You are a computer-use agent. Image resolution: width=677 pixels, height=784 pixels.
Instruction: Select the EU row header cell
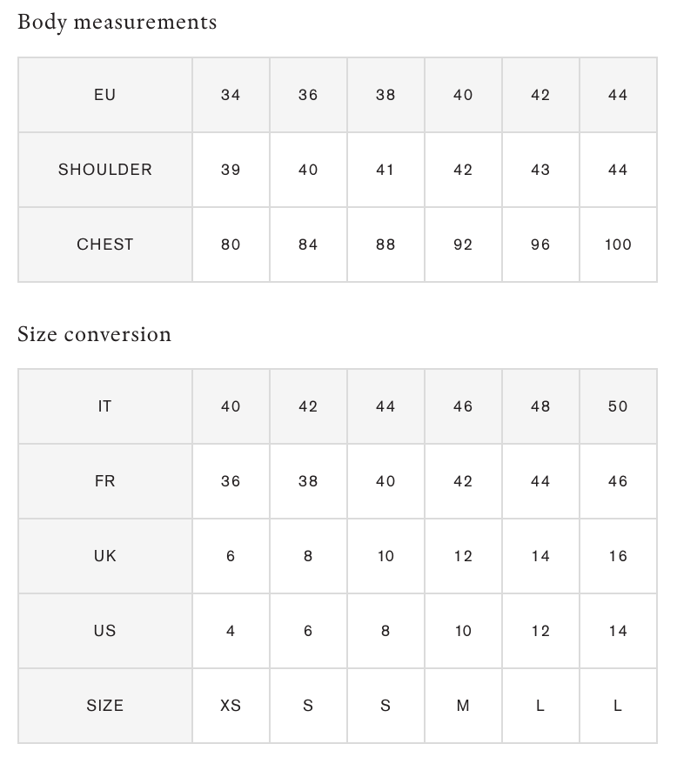point(104,95)
